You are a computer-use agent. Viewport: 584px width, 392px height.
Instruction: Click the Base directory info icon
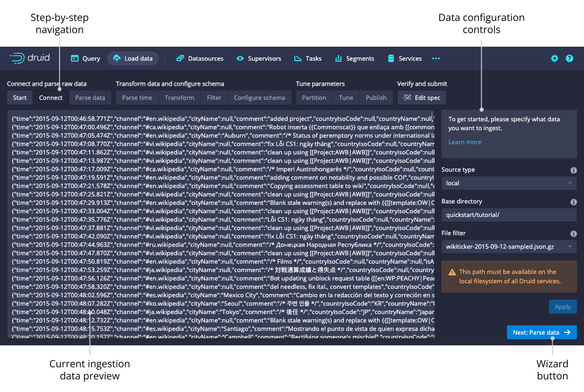[x=574, y=202]
